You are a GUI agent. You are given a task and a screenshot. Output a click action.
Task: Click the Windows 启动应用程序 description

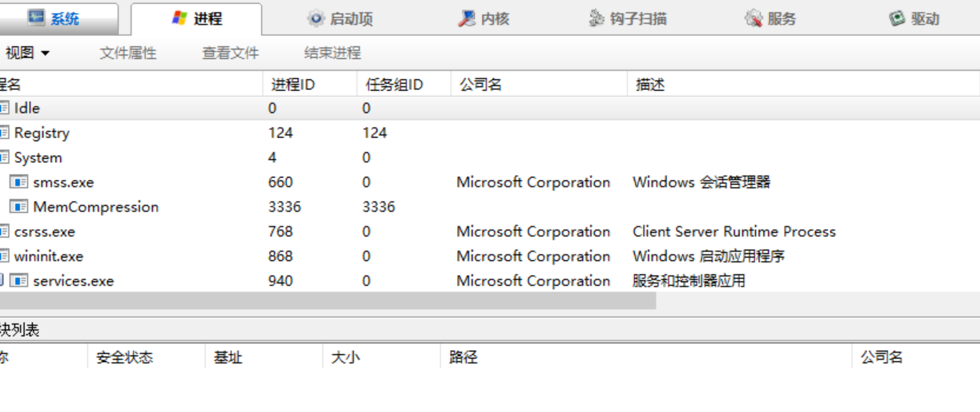coord(709,256)
